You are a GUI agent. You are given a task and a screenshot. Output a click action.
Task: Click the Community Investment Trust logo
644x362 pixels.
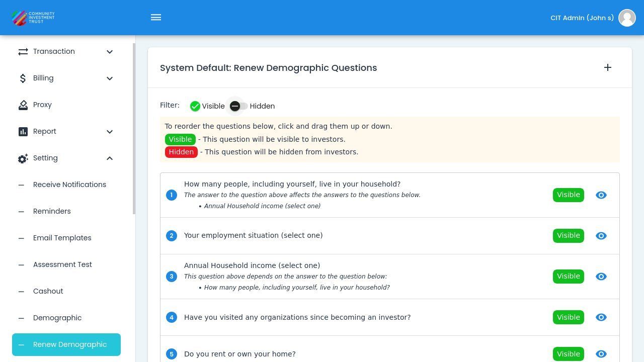point(32,18)
